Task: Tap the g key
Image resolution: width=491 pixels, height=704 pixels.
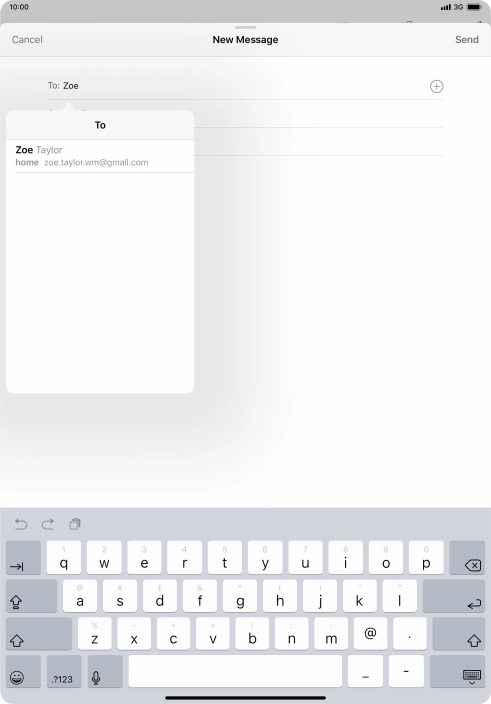Action: tap(240, 596)
